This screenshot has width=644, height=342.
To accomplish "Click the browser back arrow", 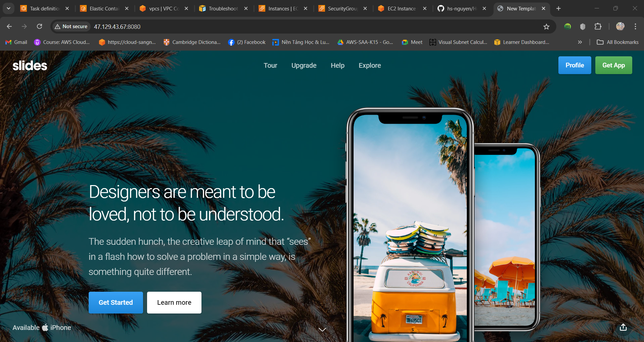I will [x=9, y=26].
